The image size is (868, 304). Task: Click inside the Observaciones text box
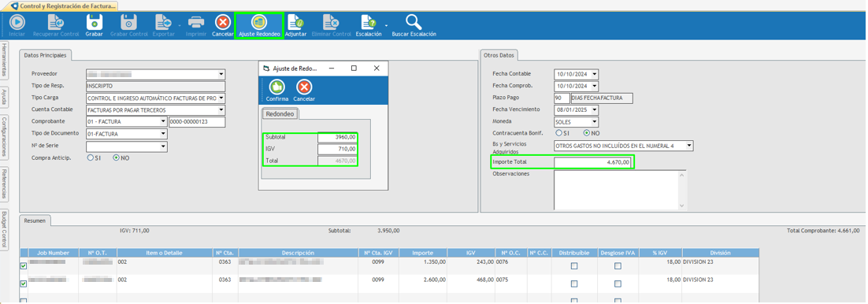pyautogui.click(x=616, y=190)
